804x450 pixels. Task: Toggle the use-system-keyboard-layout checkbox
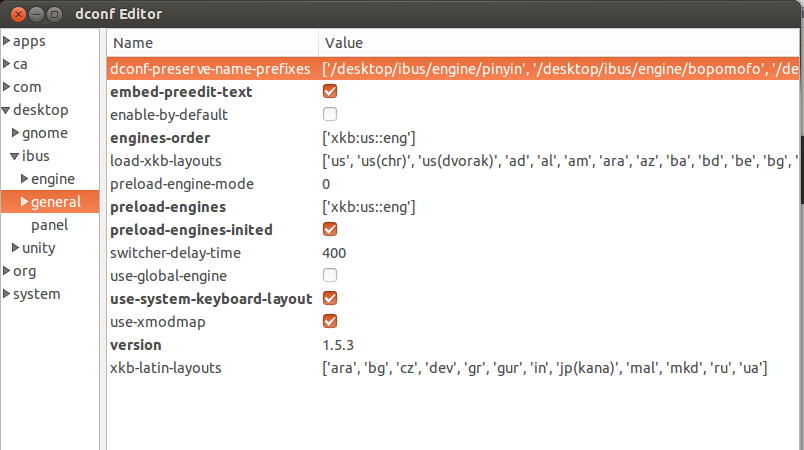coord(330,298)
